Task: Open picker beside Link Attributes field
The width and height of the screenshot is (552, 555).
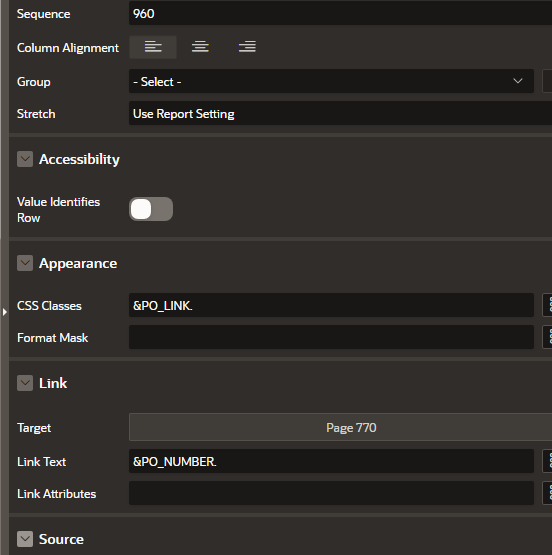Action: [x=547, y=493]
